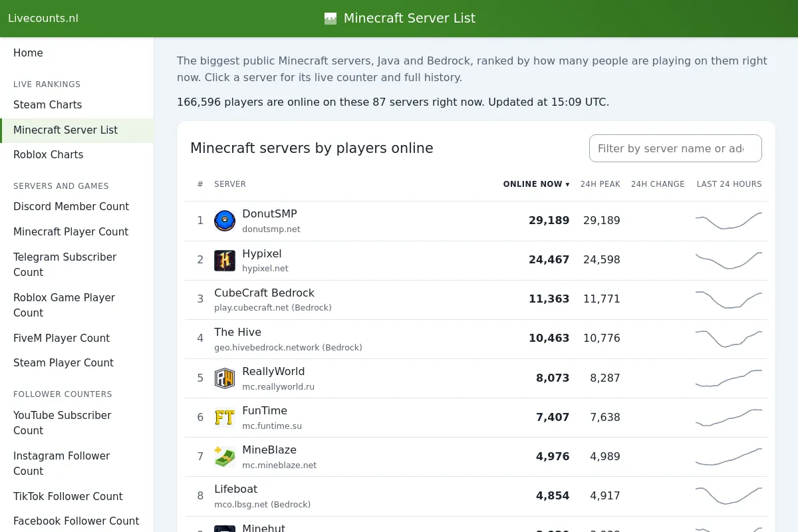Click ReallyWorld 24h peak 8,287

[605, 378]
